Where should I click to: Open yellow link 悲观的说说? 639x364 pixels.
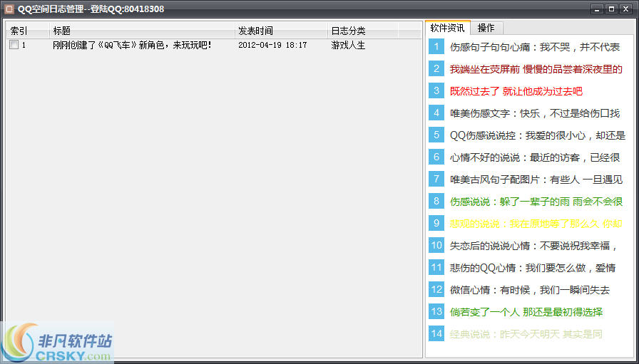point(536,224)
